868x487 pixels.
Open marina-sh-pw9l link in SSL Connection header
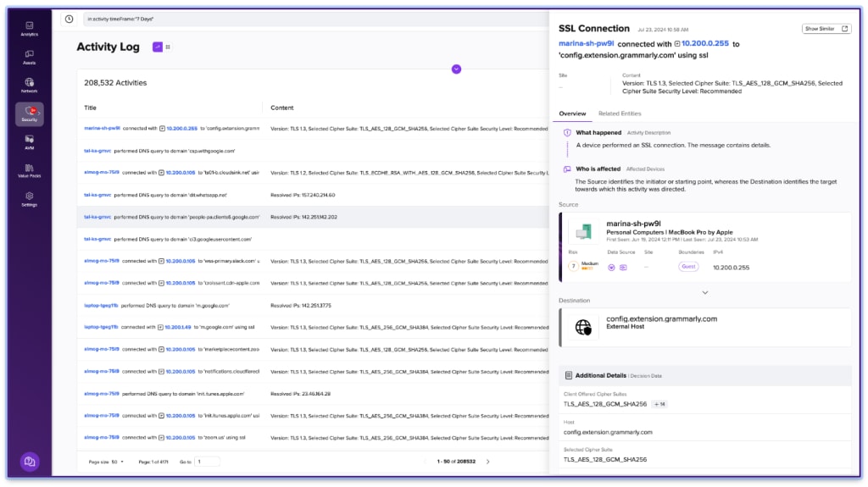586,44
